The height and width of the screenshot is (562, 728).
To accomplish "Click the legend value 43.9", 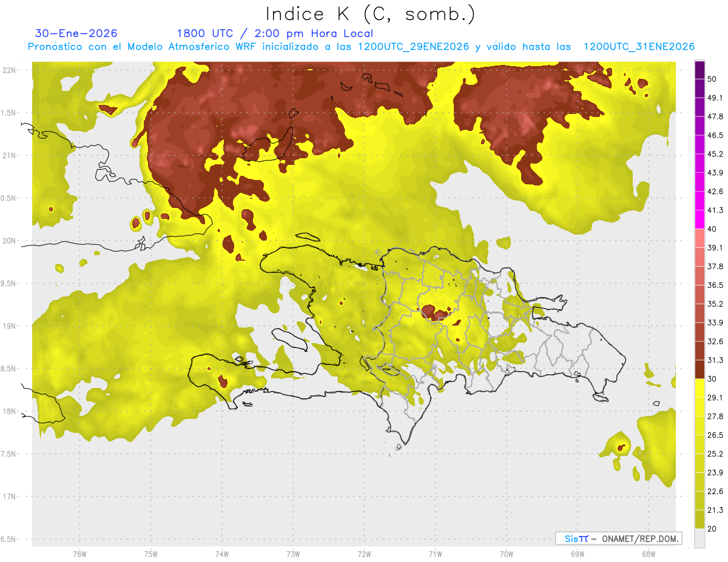I will pos(715,173).
